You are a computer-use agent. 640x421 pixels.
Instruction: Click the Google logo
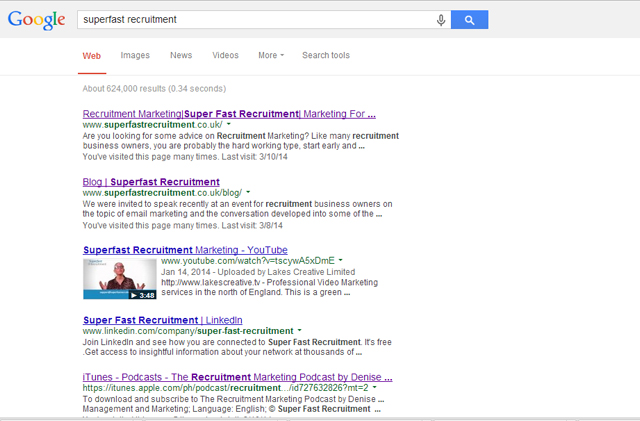[x=36, y=20]
